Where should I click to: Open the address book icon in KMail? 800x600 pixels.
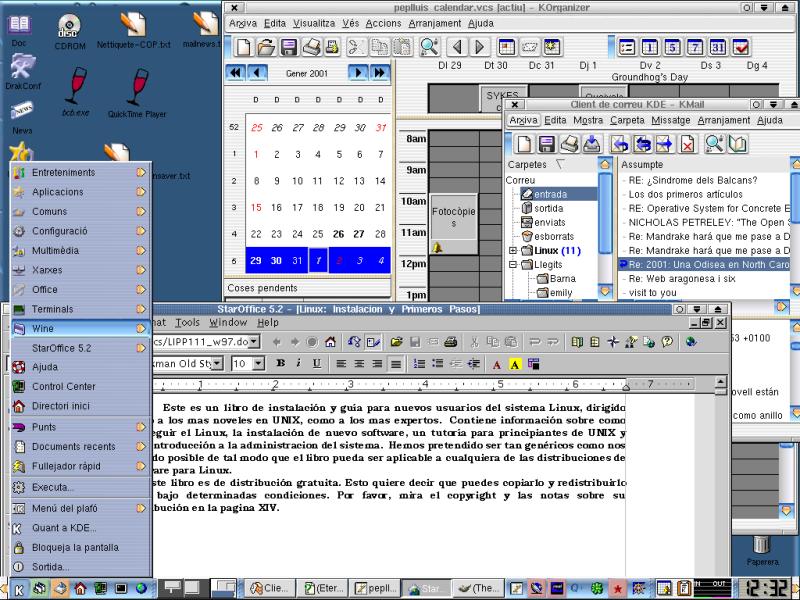point(738,144)
